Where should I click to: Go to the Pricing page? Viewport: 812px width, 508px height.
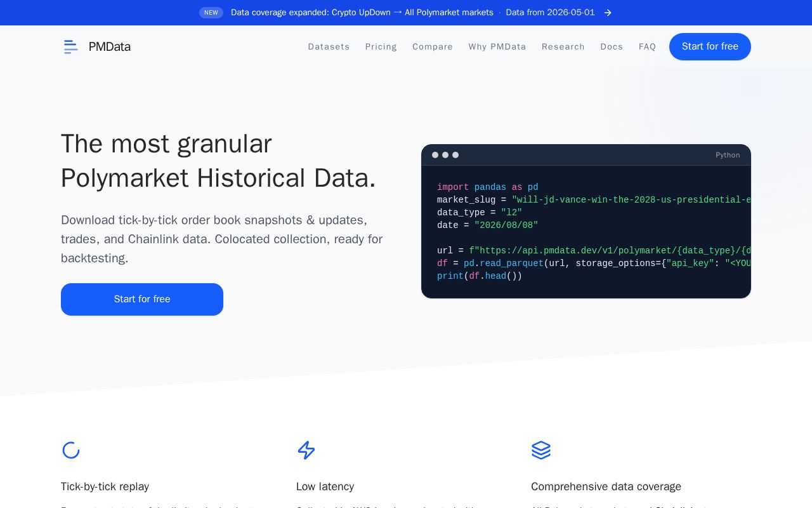click(x=381, y=46)
